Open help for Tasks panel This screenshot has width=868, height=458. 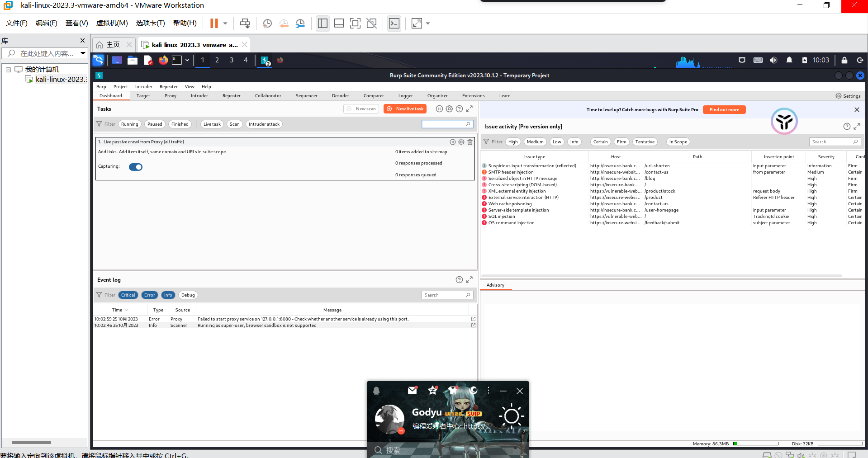click(459, 109)
